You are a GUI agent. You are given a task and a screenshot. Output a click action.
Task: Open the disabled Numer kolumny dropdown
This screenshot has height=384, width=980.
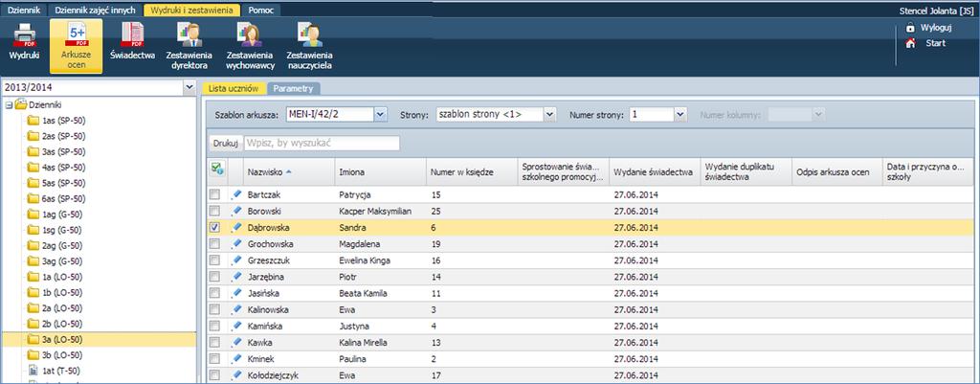[x=818, y=115]
